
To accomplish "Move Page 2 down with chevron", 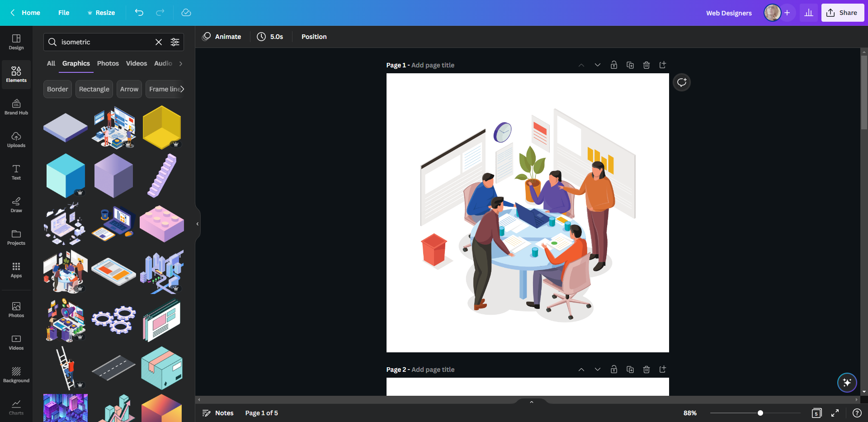I will pyautogui.click(x=598, y=370).
